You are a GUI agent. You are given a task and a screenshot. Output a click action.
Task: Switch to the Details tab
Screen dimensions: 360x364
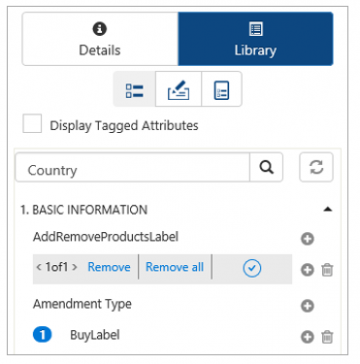coord(100,39)
